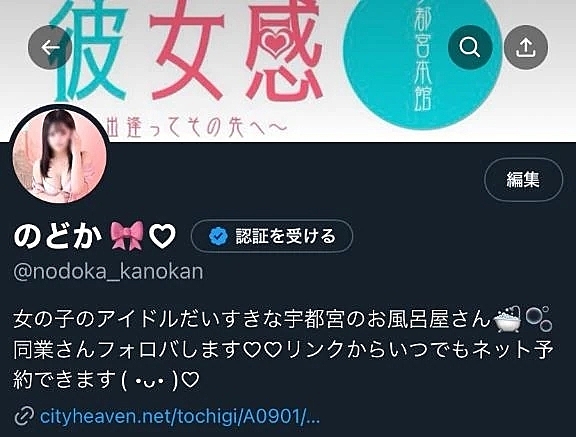View the 彼女感 header banner image
The width and height of the screenshot is (576, 437).
288,70
